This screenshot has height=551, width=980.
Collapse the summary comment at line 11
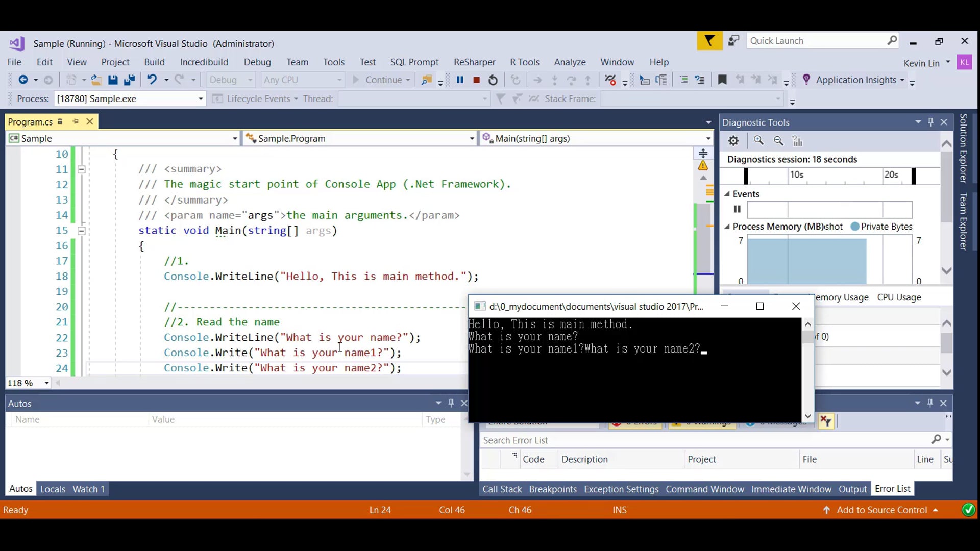tap(82, 169)
